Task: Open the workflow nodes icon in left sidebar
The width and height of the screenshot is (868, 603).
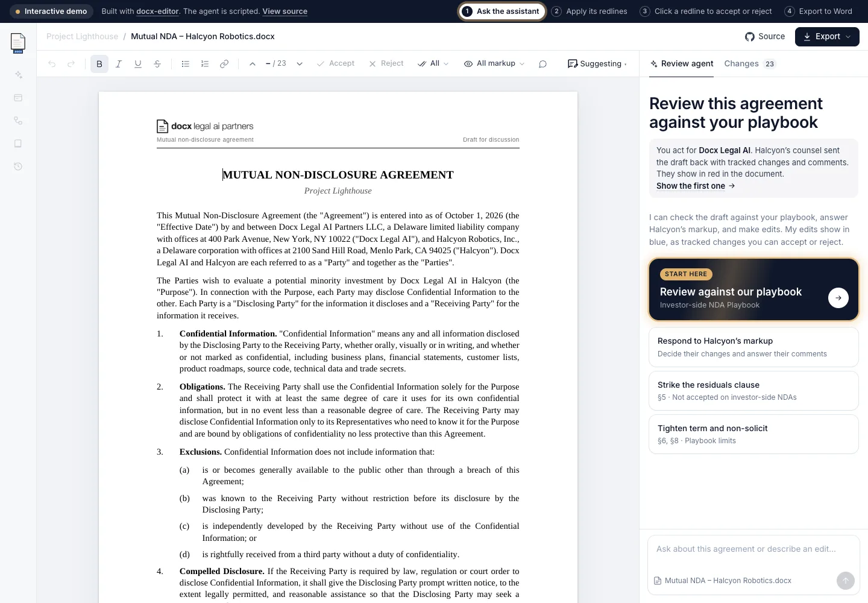Action: [x=18, y=121]
